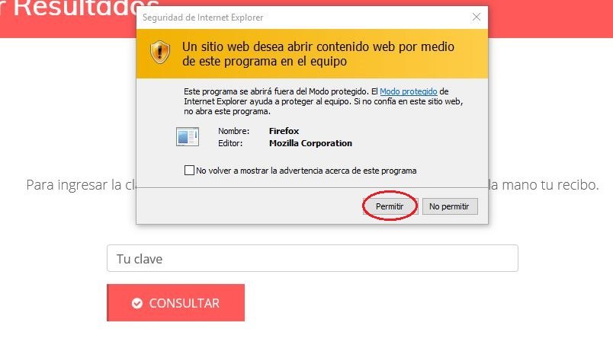Screen dimensions: 613x364
Task: Click the checkmark icon inside CONSULTAR button
Action: pos(136,303)
